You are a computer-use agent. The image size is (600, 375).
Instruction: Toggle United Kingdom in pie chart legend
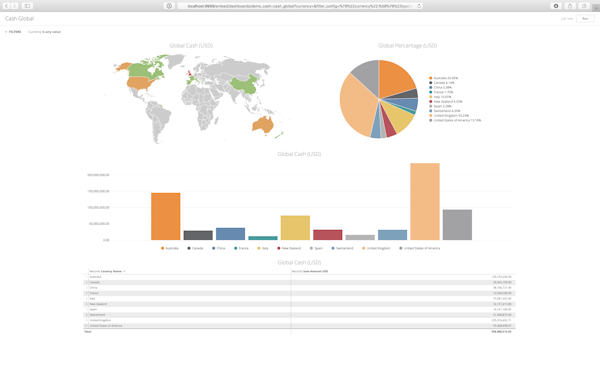[x=449, y=116]
